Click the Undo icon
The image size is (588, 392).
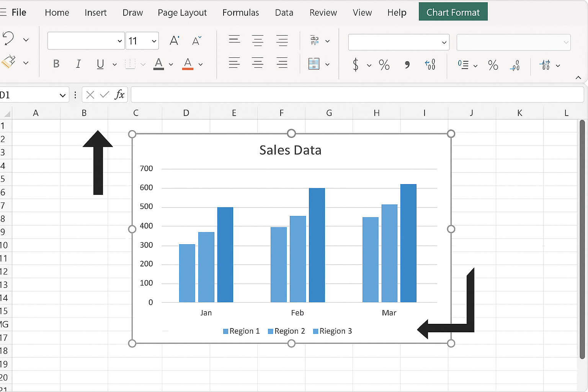(8, 39)
